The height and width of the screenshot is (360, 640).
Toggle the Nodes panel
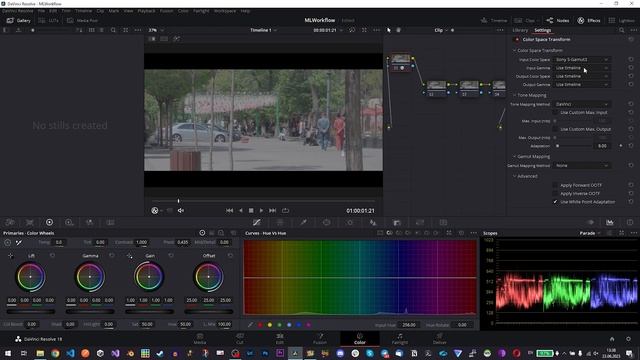(558, 20)
